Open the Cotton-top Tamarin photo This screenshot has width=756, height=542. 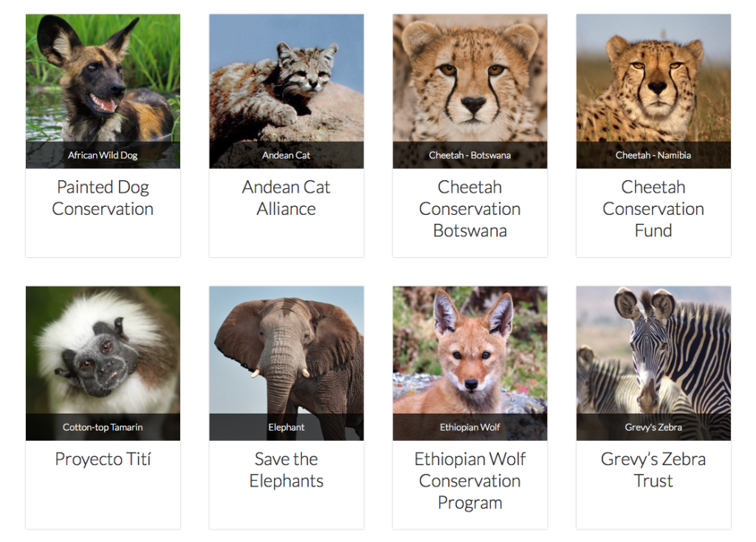click(103, 349)
